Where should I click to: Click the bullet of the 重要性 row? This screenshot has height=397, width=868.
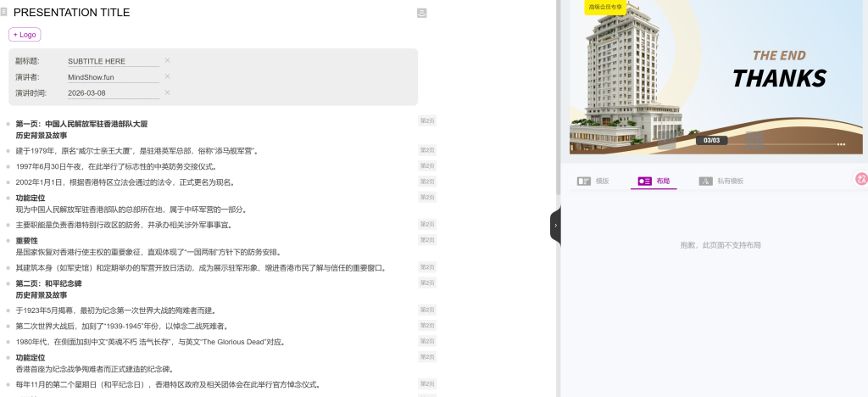(x=8, y=241)
